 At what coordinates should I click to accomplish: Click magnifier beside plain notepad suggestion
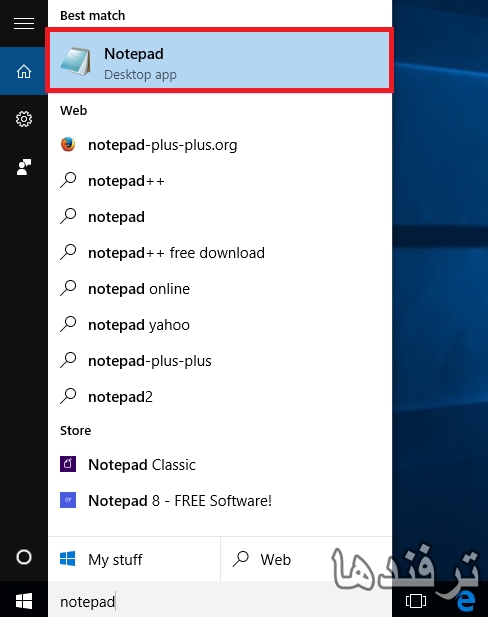68,216
